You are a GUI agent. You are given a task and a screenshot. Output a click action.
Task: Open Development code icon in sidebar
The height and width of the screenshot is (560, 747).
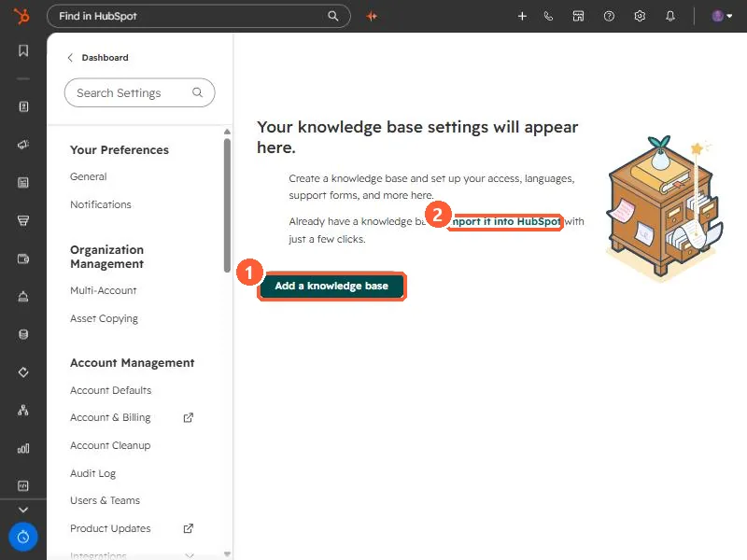click(x=22, y=485)
